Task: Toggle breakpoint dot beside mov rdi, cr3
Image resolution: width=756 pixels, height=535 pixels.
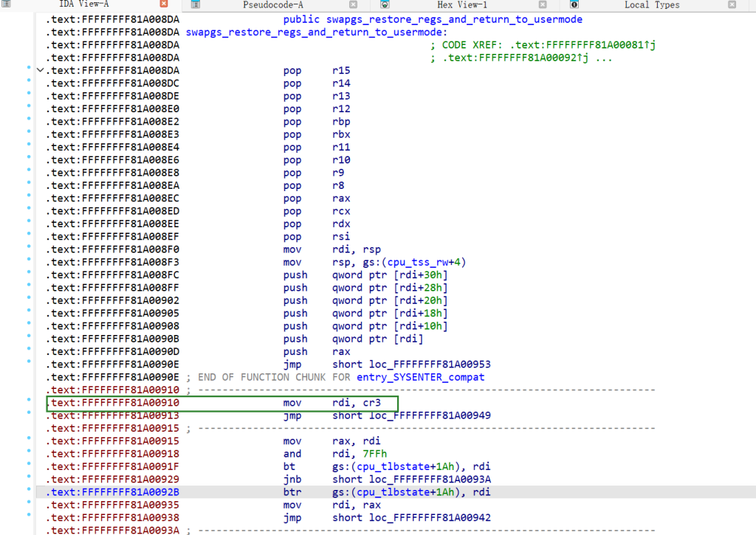Action: pos(29,403)
